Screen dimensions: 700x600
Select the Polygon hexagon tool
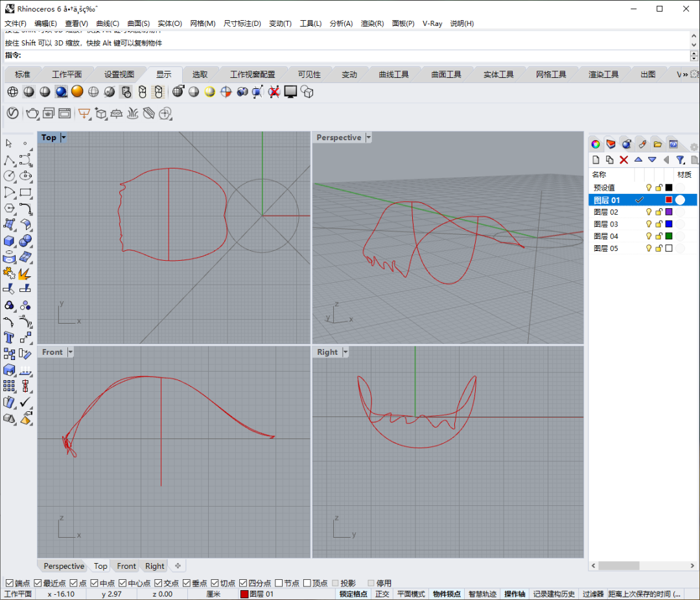click(9, 209)
